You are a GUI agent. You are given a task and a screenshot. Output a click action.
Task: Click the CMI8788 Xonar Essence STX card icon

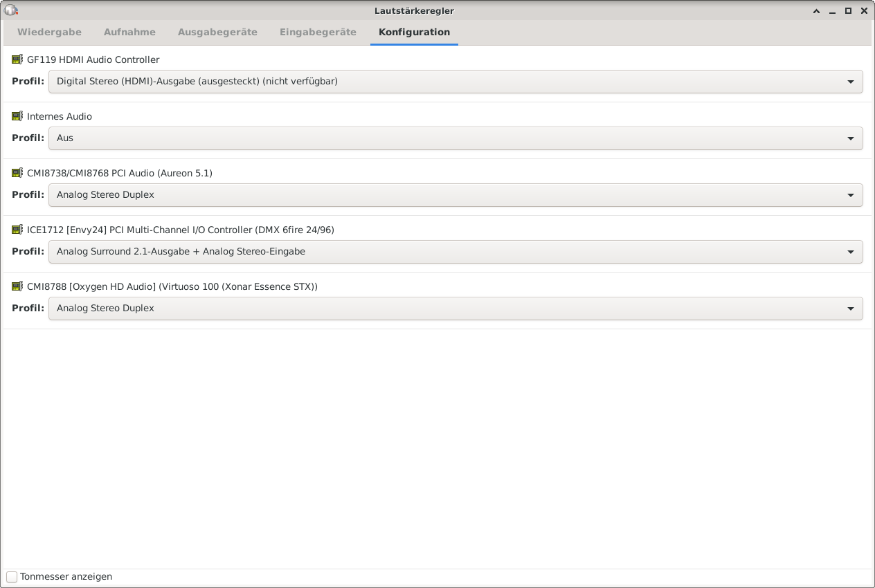pos(17,286)
